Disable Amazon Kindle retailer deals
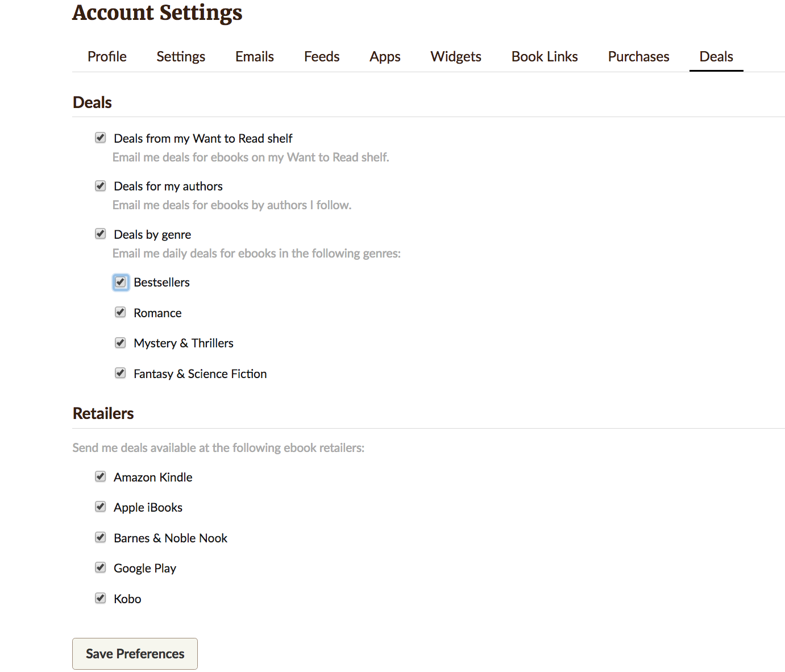Image resolution: width=785 pixels, height=672 pixels. [x=101, y=476]
